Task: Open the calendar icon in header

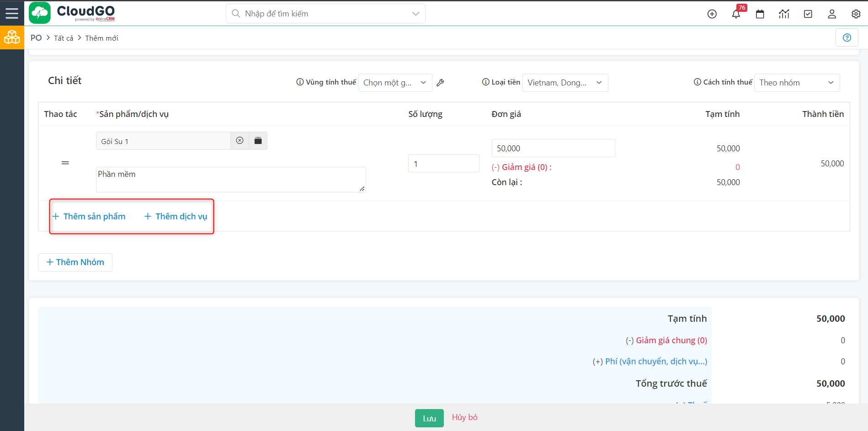Action: [x=760, y=14]
